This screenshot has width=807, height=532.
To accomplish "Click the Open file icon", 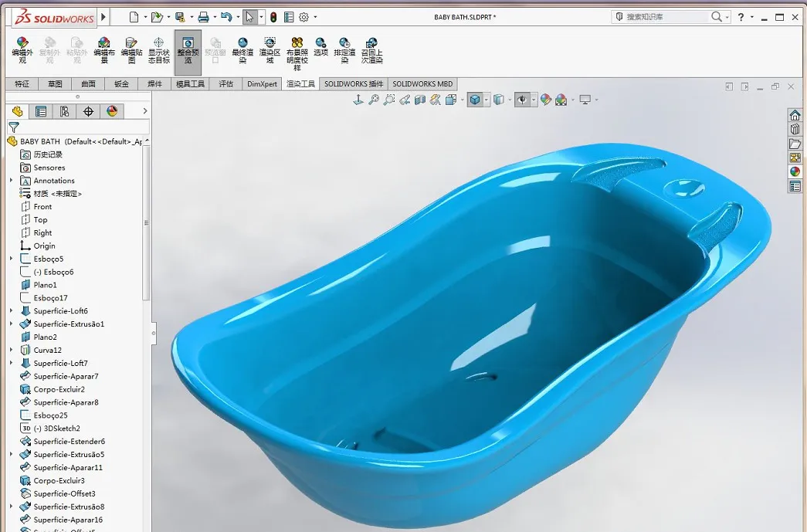I will pos(157,17).
